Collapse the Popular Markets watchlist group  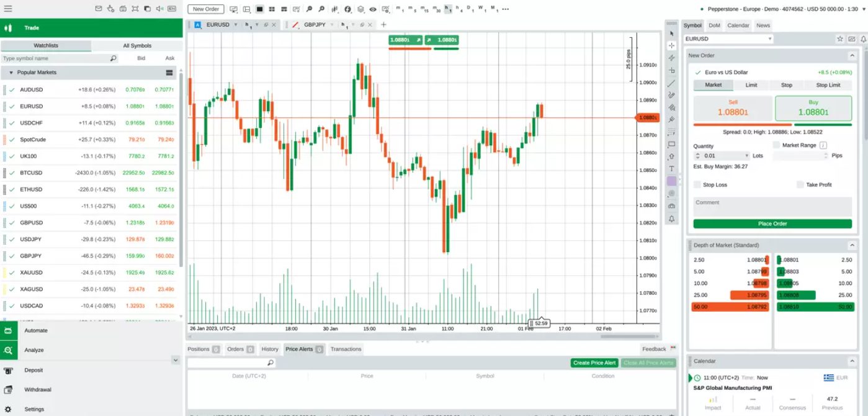11,73
